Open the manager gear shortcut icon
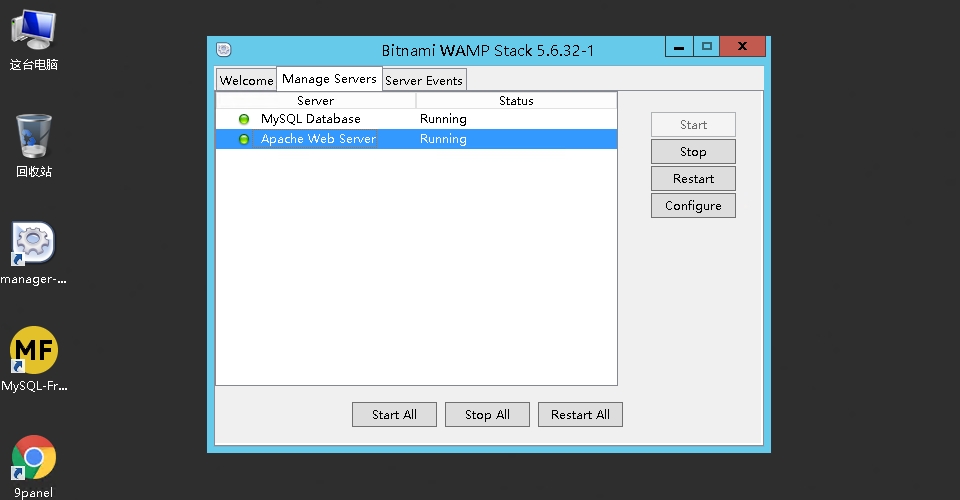This screenshot has width=960, height=500. pos(34,244)
